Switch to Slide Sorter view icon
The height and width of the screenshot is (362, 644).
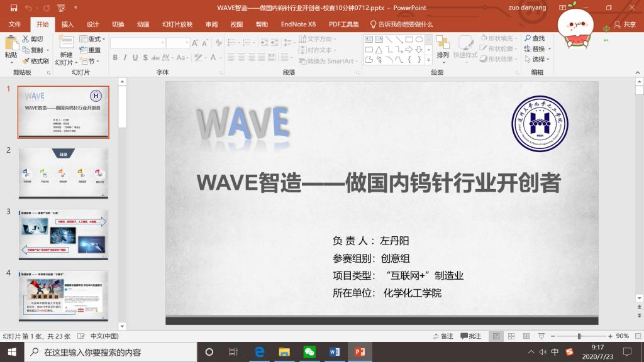[511, 336]
